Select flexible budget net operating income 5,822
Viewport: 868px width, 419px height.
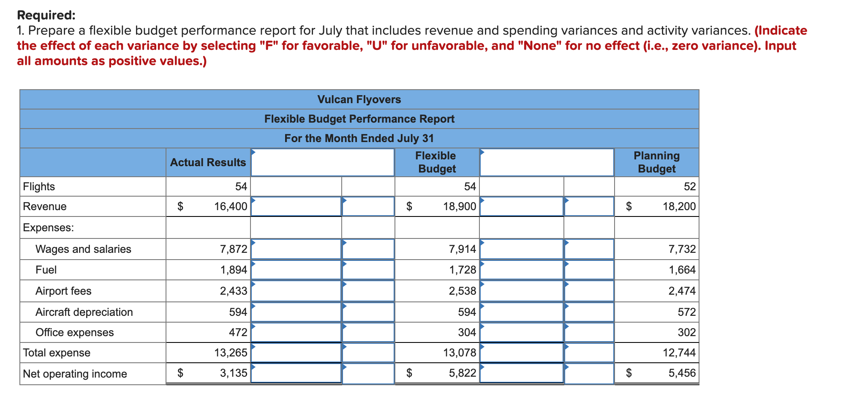pyautogui.click(x=463, y=373)
